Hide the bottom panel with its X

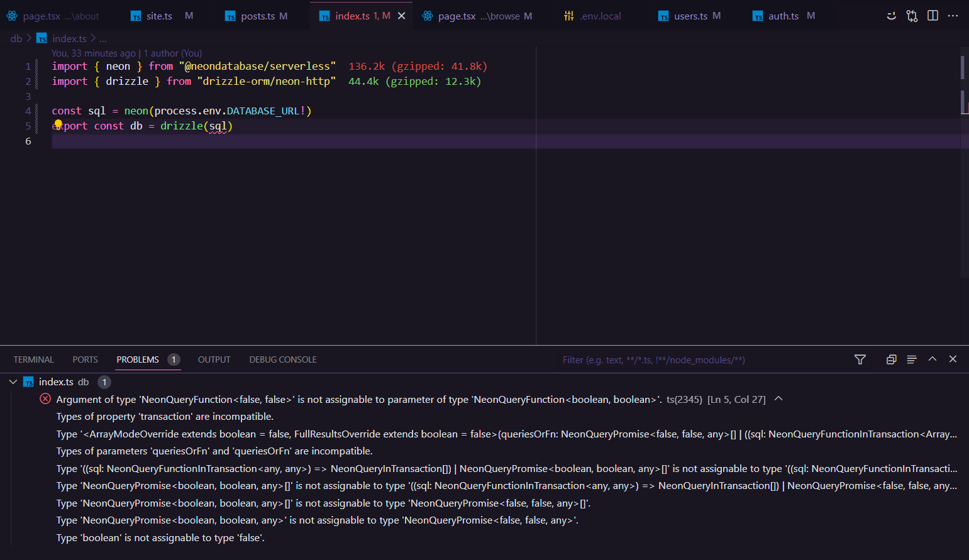953,359
